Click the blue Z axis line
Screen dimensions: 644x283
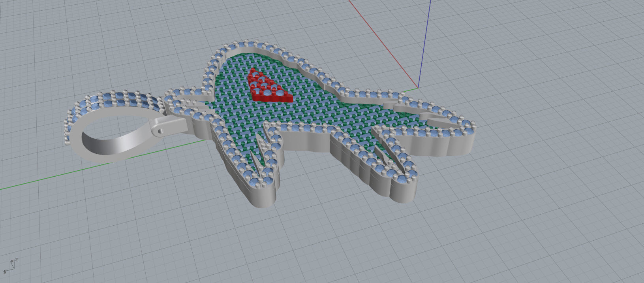[424, 43]
